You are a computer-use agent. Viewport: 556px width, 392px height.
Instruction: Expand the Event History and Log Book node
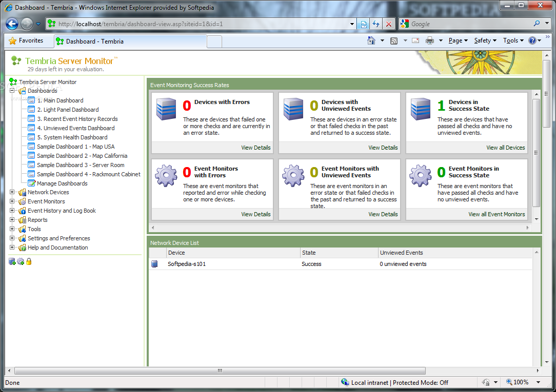tap(12, 210)
